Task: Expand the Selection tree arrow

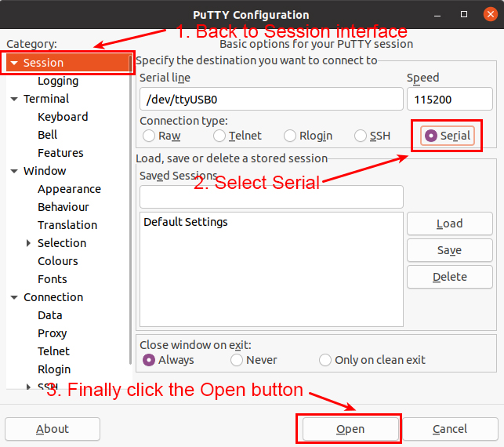Action: click(x=28, y=243)
